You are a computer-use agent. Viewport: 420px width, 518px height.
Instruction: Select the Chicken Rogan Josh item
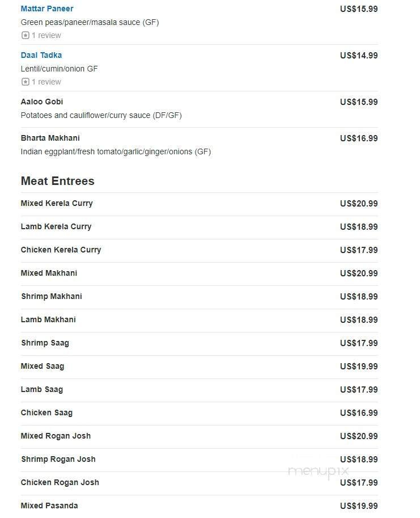pos(60,483)
